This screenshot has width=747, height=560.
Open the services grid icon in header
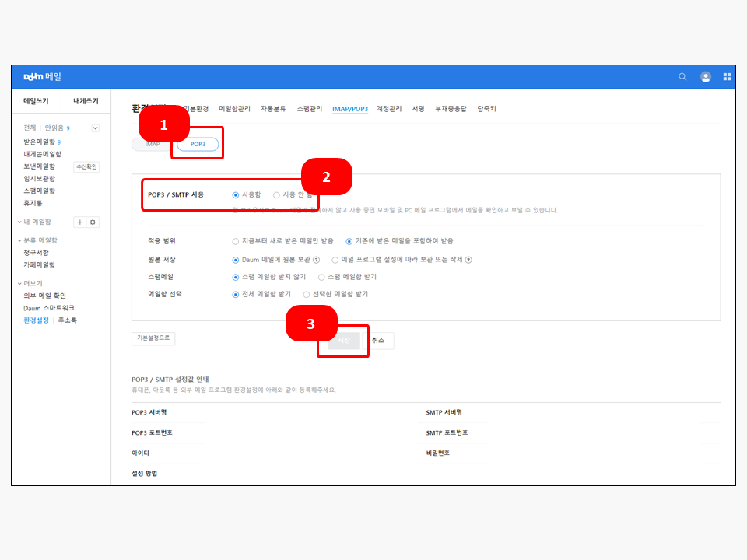tap(727, 77)
